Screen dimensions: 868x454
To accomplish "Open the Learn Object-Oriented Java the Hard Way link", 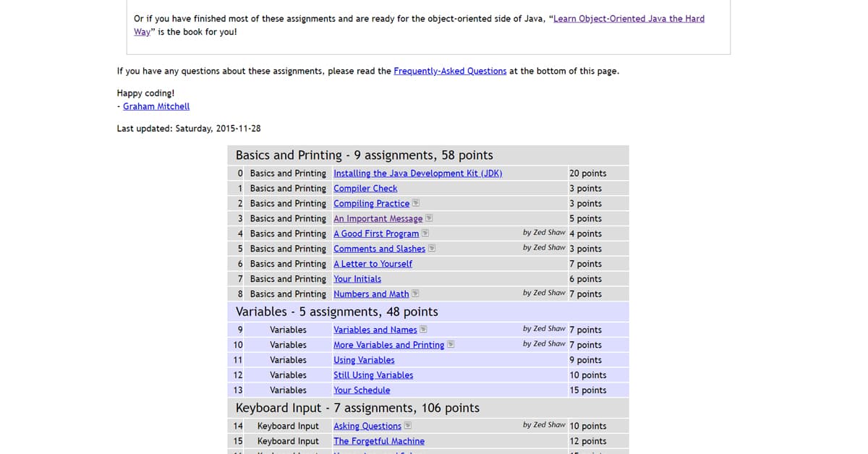I will pos(628,19).
